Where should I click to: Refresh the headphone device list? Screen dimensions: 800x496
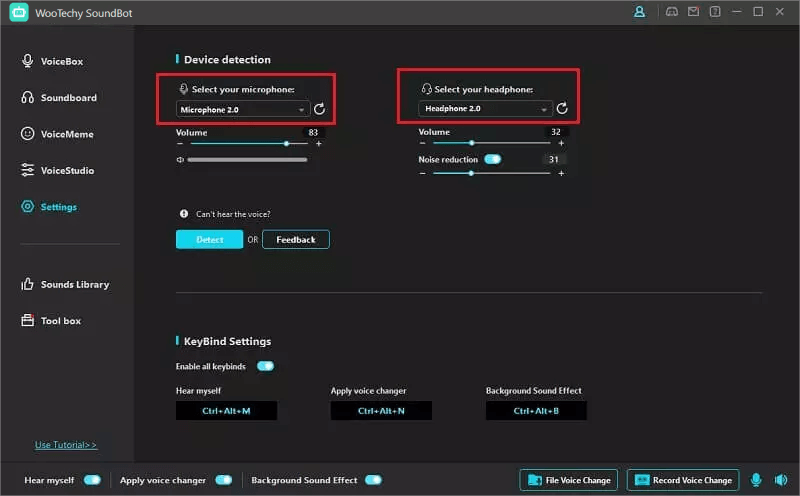point(562,109)
